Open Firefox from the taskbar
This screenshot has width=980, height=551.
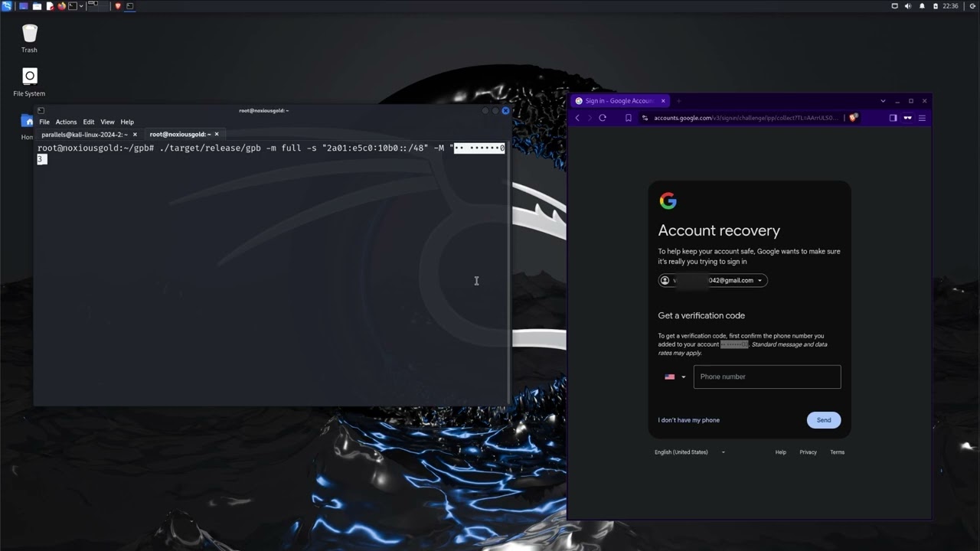[61, 6]
